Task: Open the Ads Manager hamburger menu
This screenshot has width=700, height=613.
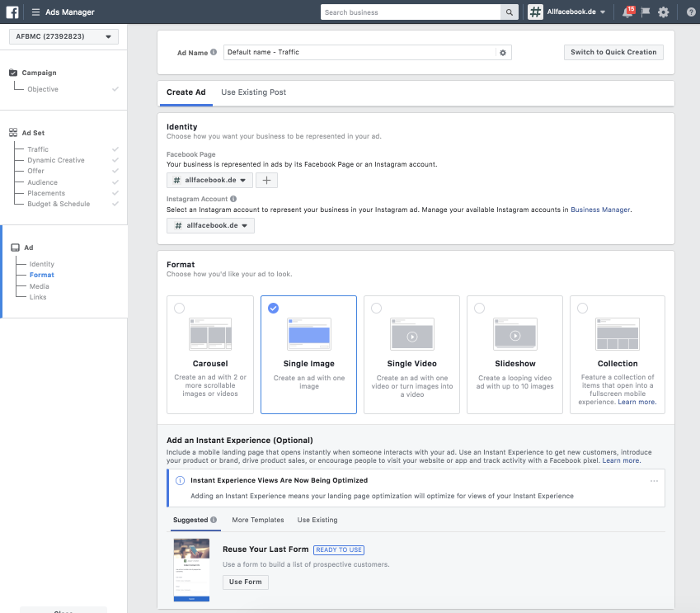Action: tap(35, 12)
